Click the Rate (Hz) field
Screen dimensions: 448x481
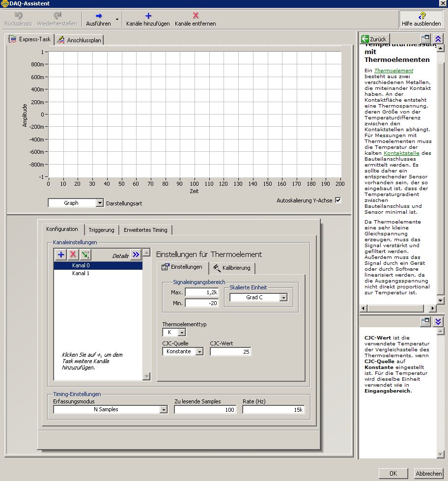274,410
